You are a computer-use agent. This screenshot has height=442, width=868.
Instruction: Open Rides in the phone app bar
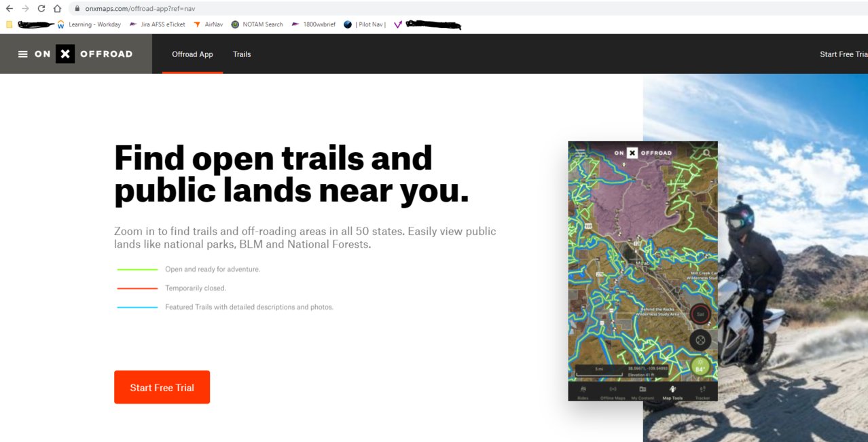pyautogui.click(x=583, y=392)
